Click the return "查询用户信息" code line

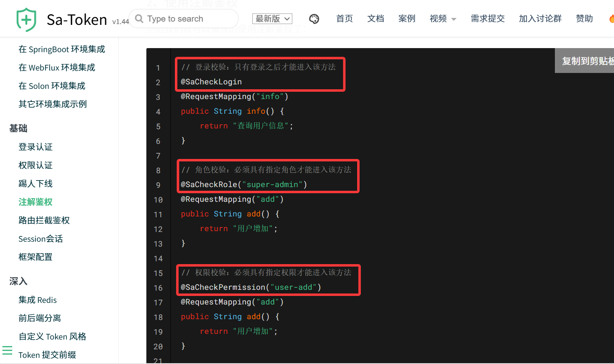pyautogui.click(x=246, y=126)
